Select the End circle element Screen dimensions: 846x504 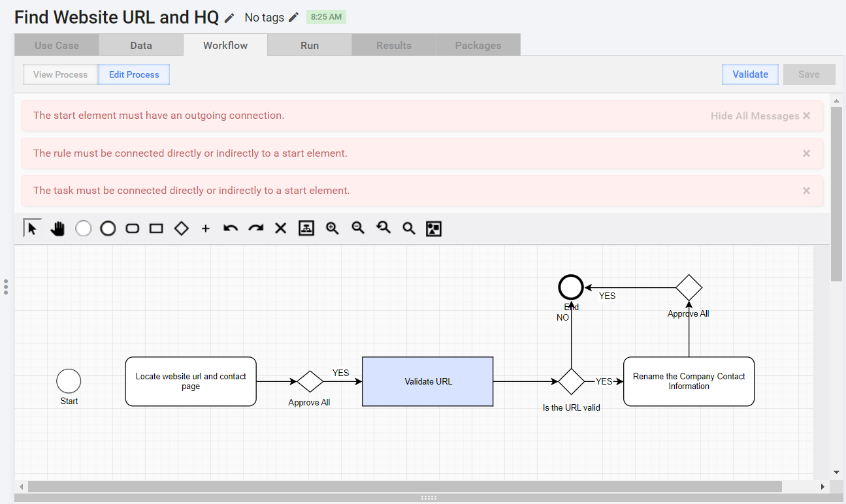coord(571,287)
